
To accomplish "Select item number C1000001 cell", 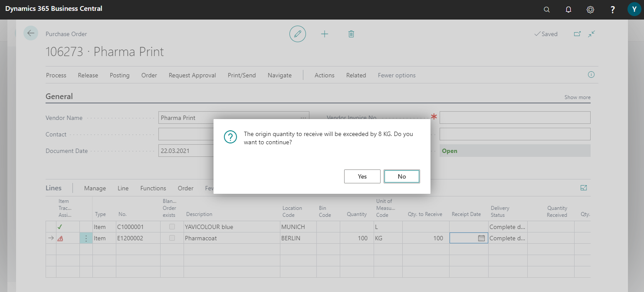I will click(x=138, y=227).
